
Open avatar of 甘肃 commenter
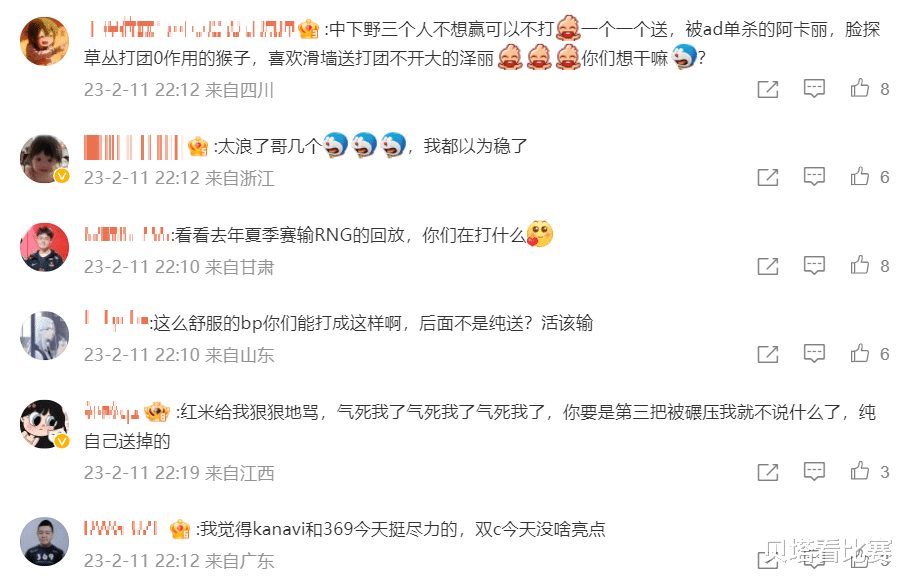click(44, 247)
